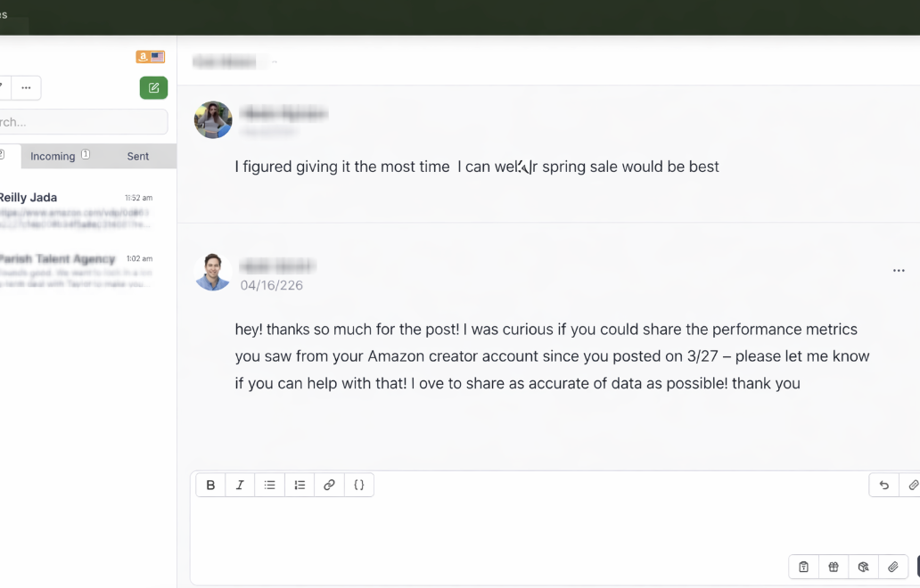Open the three-dot menu on the second message
Viewport: 920px width, 588px height.
[899, 271]
